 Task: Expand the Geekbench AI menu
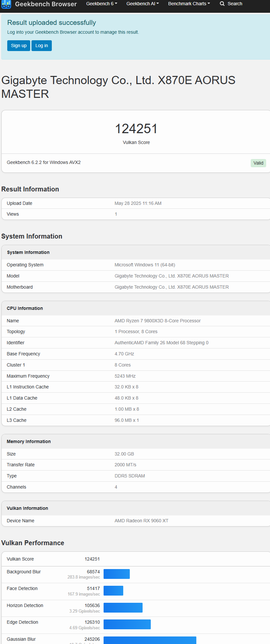tap(143, 4)
